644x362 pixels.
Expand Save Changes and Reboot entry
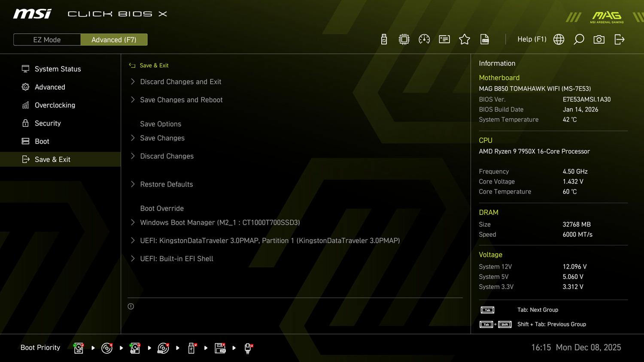(x=181, y=100)
